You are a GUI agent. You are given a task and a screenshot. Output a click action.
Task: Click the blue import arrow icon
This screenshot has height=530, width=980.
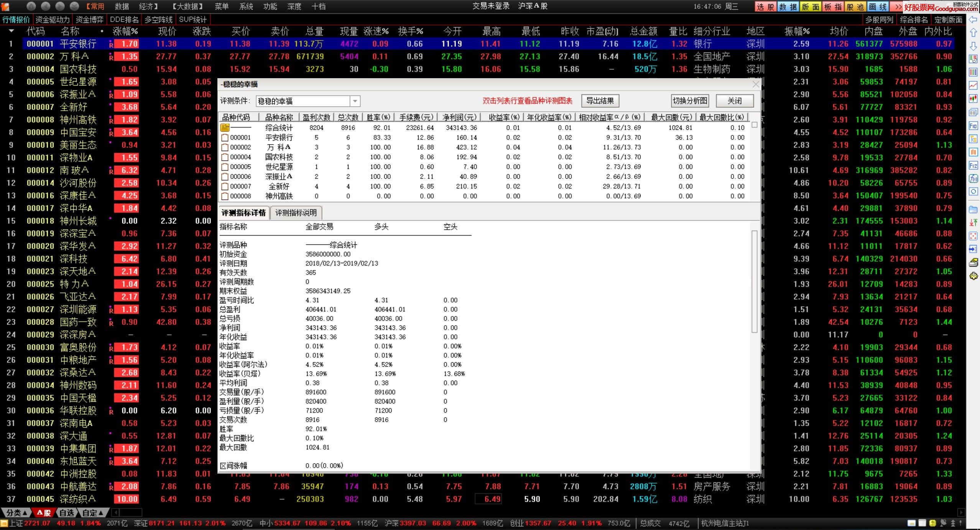[x=973, y=249]
